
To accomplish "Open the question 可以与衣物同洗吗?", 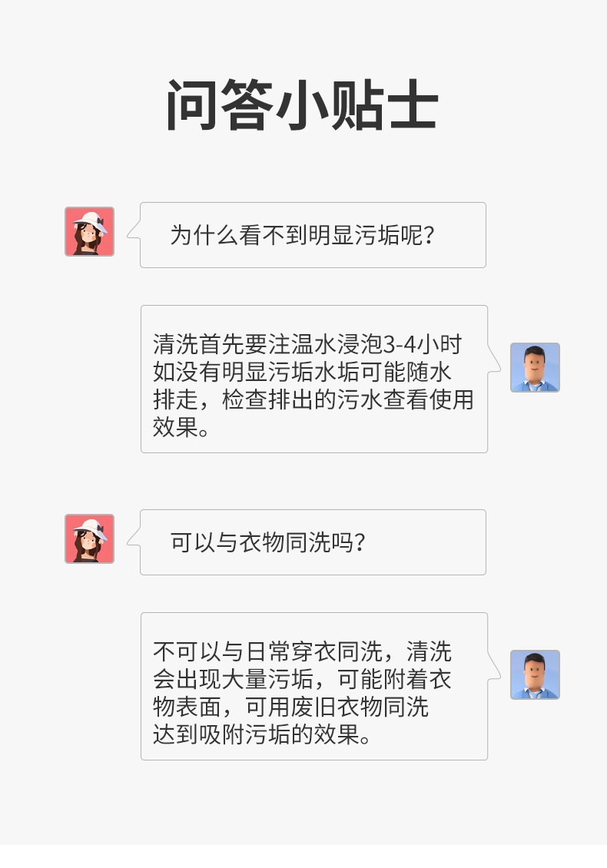I will click(267, 542).
